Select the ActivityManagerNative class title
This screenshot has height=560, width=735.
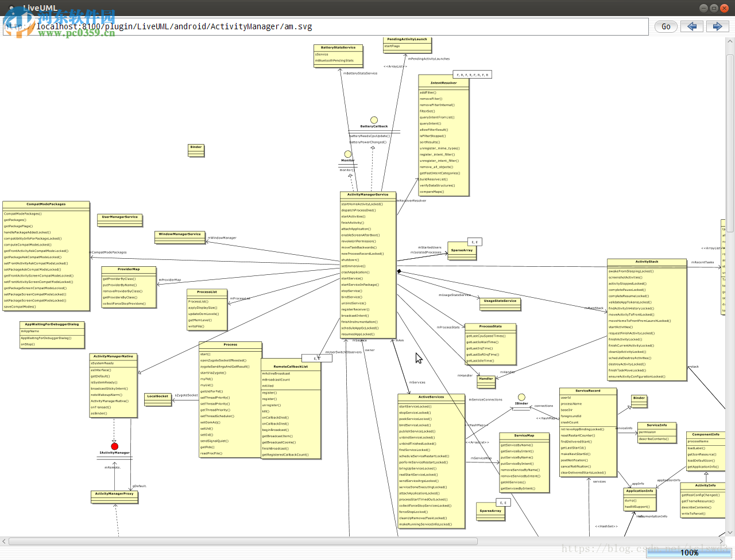tap(113, 356)
